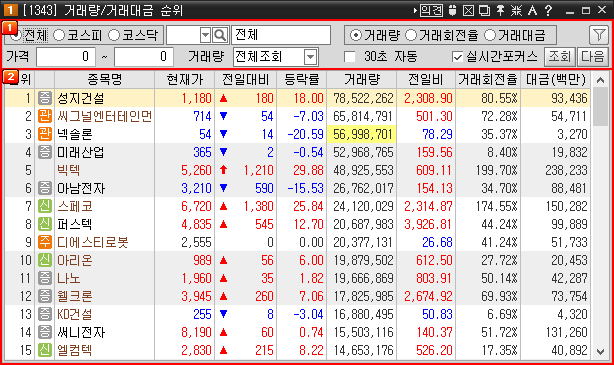This screenshot has width=614, height=365.
Task: Select the 거래회전율 ranking radio button
Action: (x=411, y=35)
